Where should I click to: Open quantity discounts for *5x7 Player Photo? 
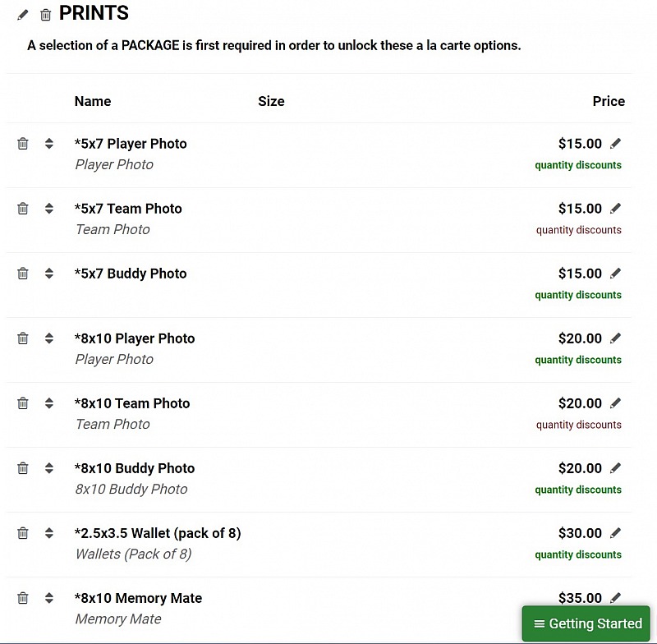(578, 165)
